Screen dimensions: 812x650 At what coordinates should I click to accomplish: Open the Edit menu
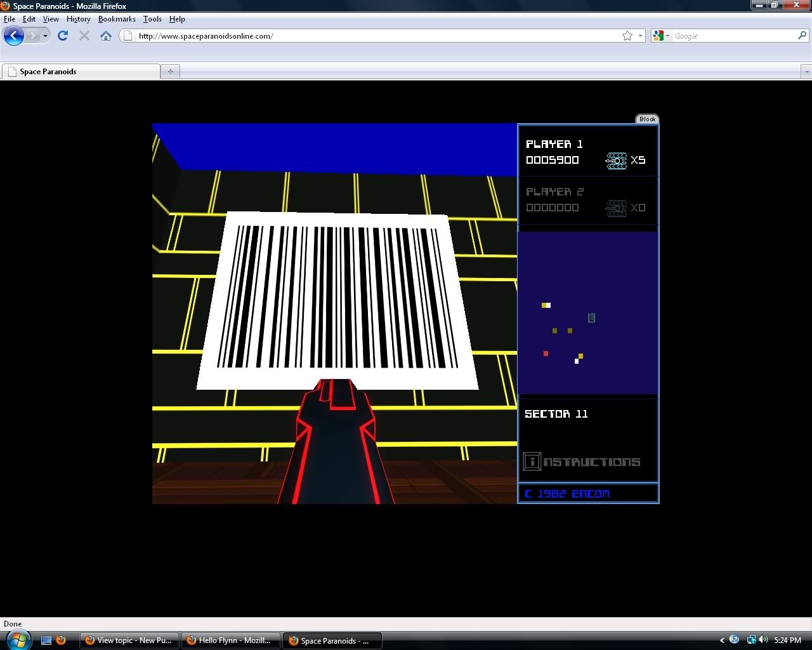tap(29, 19)
